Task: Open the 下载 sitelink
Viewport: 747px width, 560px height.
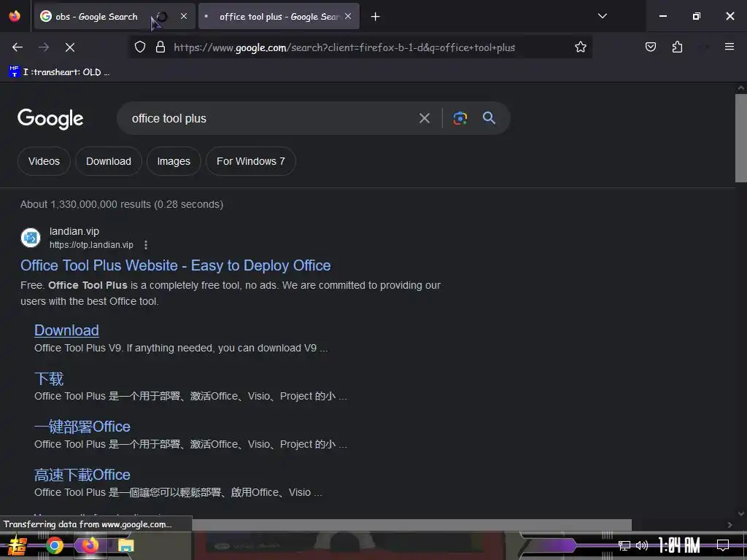Action: click(x=49, y=378)
